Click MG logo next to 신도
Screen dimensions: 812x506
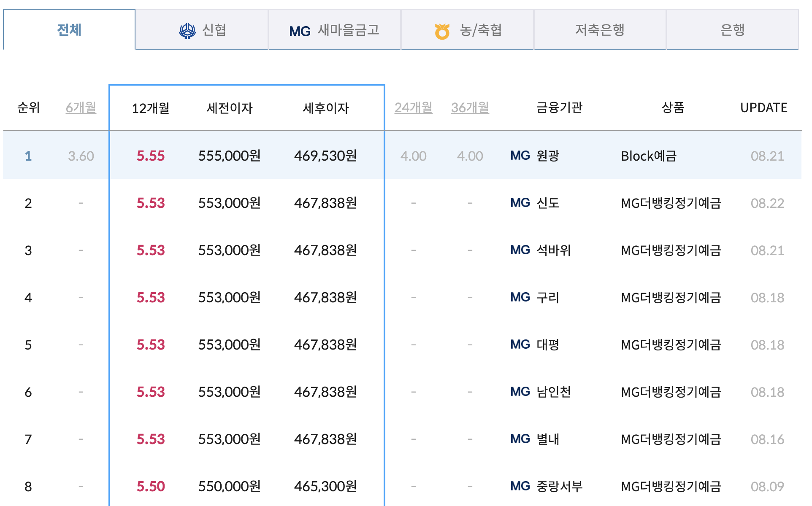[x=520, y=203]
